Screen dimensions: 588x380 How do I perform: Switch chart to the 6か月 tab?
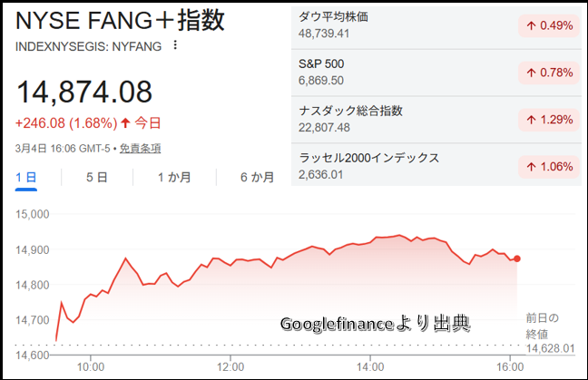coord(257,177)
